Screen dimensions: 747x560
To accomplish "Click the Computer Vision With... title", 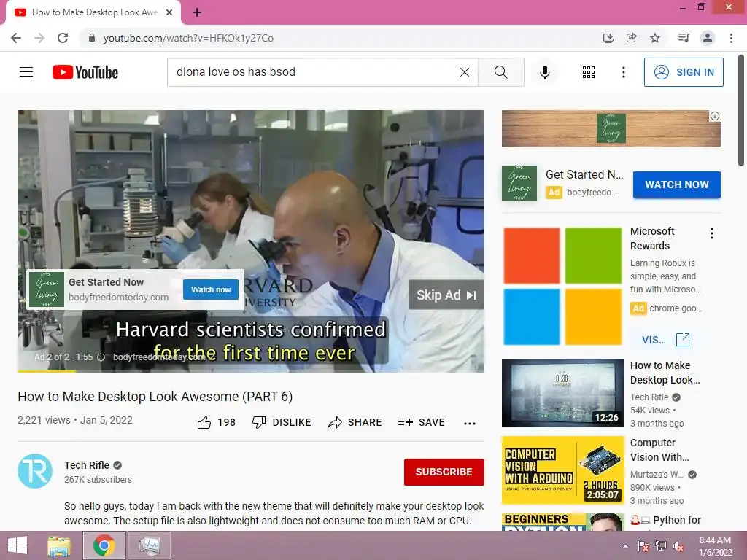I will pyautogui.click(x=659, y=450).
